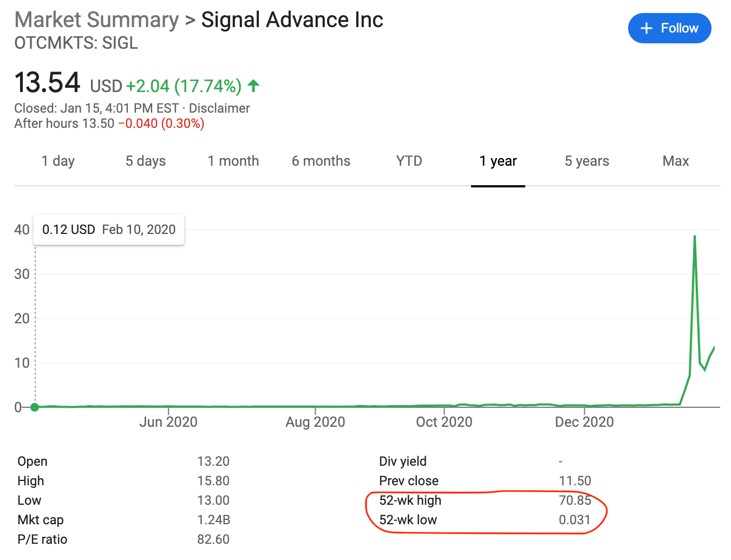Go to Market Summary breadcrumb
The width and height of the screenshot is (731, 560).
(x=96, y=20)
